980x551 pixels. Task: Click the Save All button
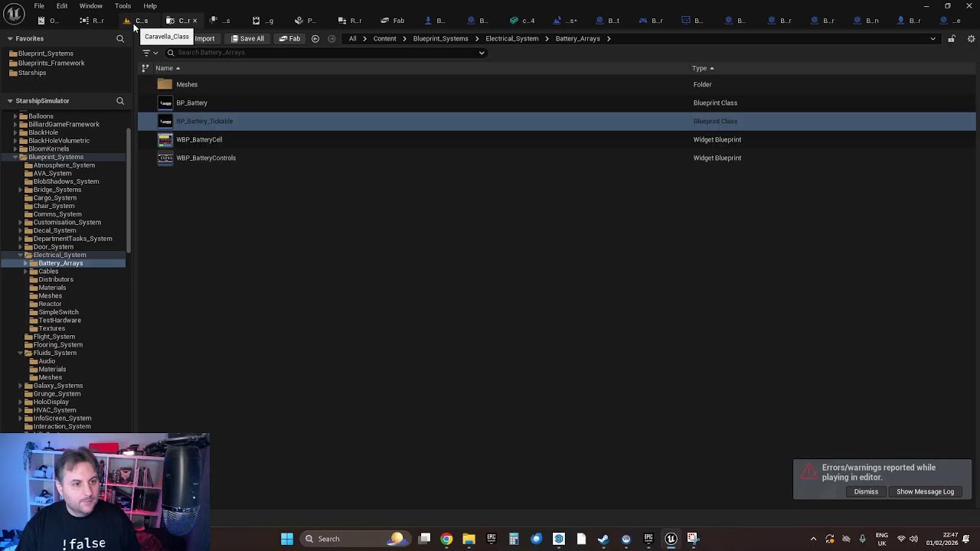pos(247,38)
